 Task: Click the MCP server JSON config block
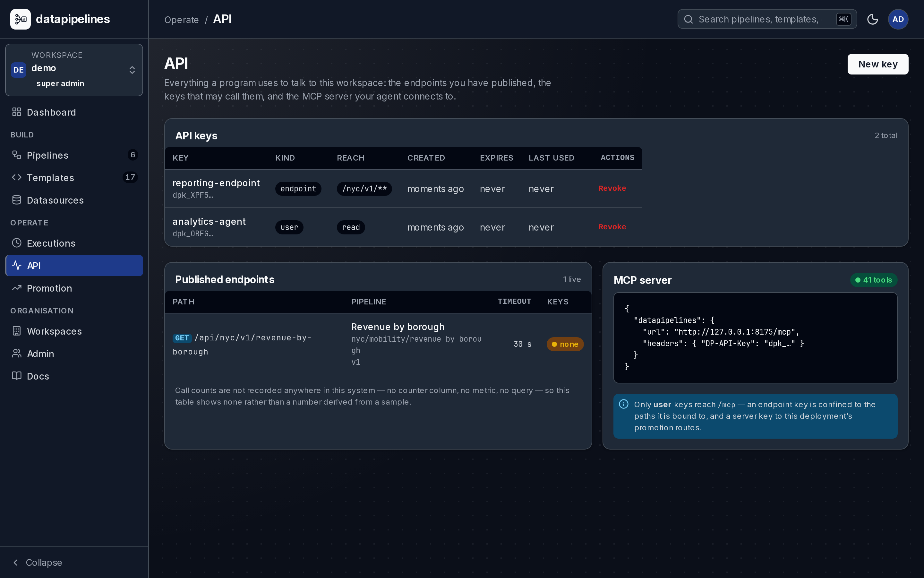pos(755,337)
